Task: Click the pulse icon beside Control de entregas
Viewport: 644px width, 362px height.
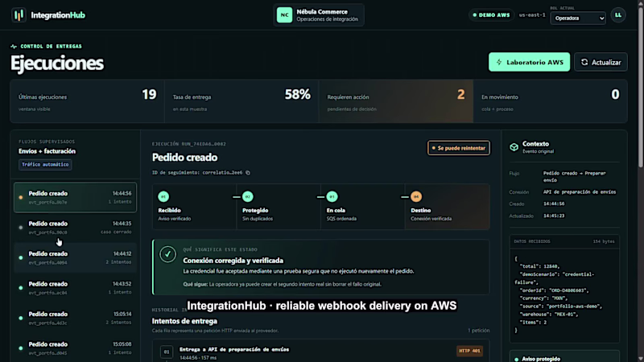Action: tap(14, 47)
